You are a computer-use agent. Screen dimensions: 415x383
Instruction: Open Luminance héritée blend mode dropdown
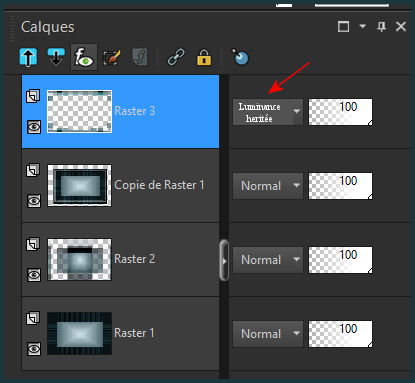pos(268,112)
